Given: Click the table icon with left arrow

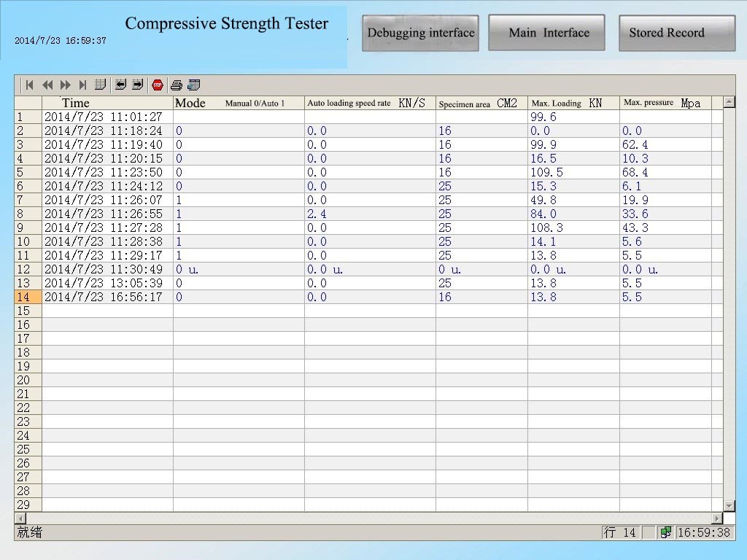Looking at the screenshot, I should click(x=120, y=85).
